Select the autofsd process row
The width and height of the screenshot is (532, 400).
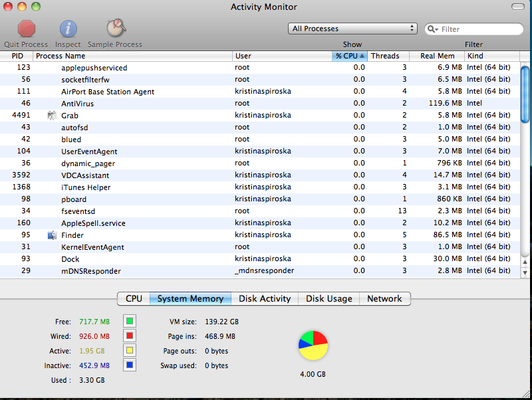tap(260, 128)
